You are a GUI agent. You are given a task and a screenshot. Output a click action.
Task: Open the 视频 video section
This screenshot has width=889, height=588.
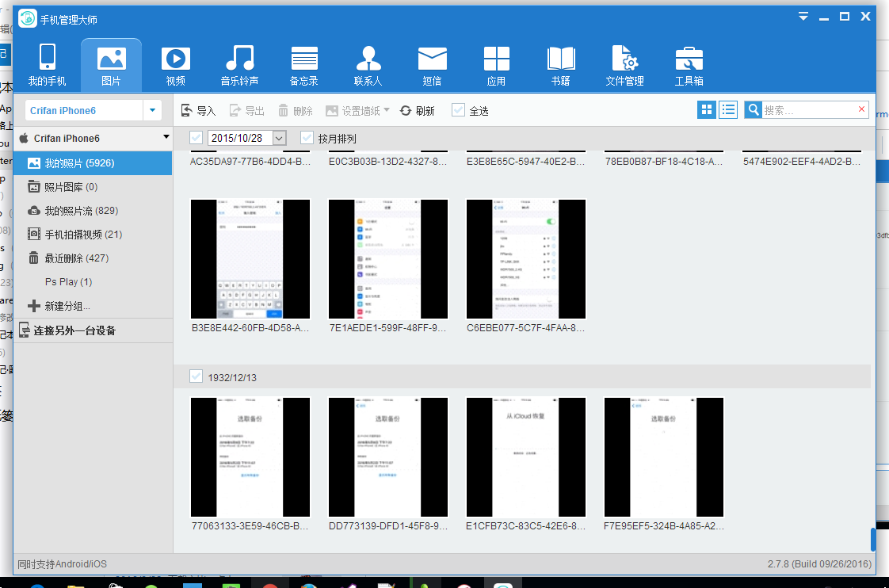[x=175, y=65]
